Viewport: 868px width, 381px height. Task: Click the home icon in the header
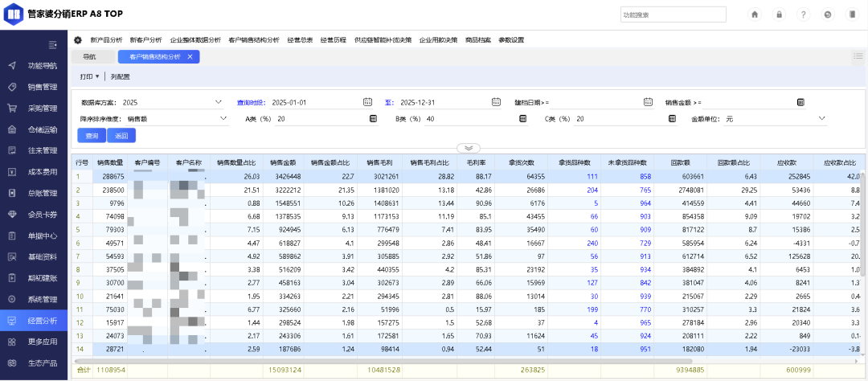[x=755, y=15]
